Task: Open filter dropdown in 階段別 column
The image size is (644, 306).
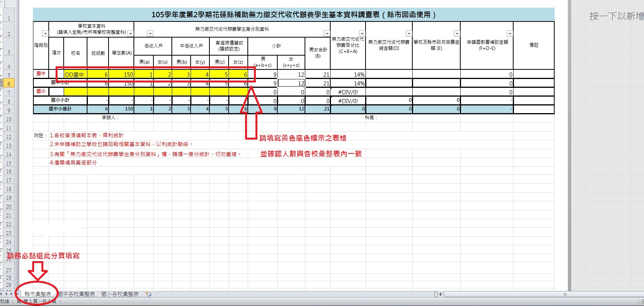Action: pyautogui.click(x=45, y=34)
